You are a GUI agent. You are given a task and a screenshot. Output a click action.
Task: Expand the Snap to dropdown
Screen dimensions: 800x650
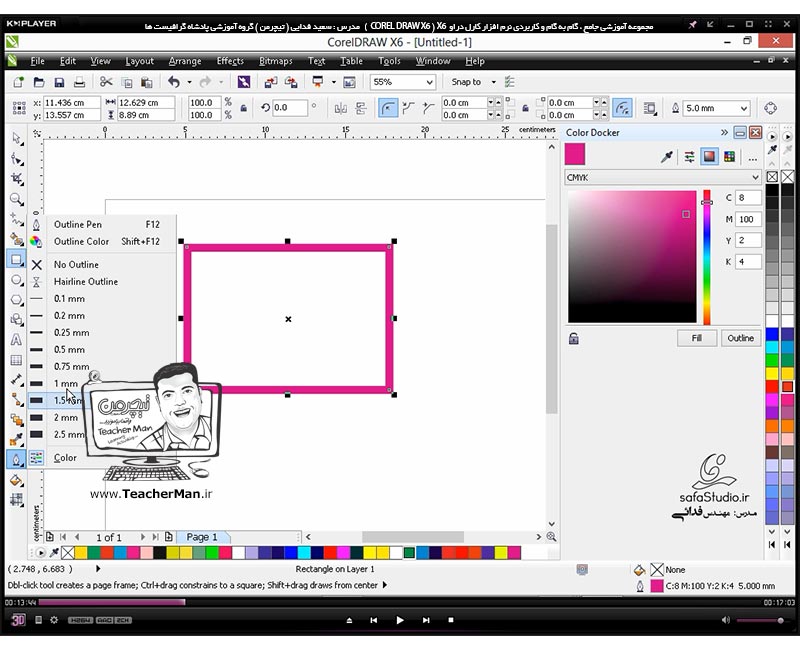(x=493, y=82)
